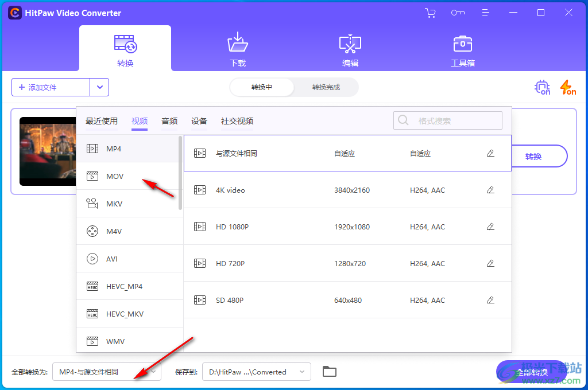Select the MP4 output format

pos(113,148)
